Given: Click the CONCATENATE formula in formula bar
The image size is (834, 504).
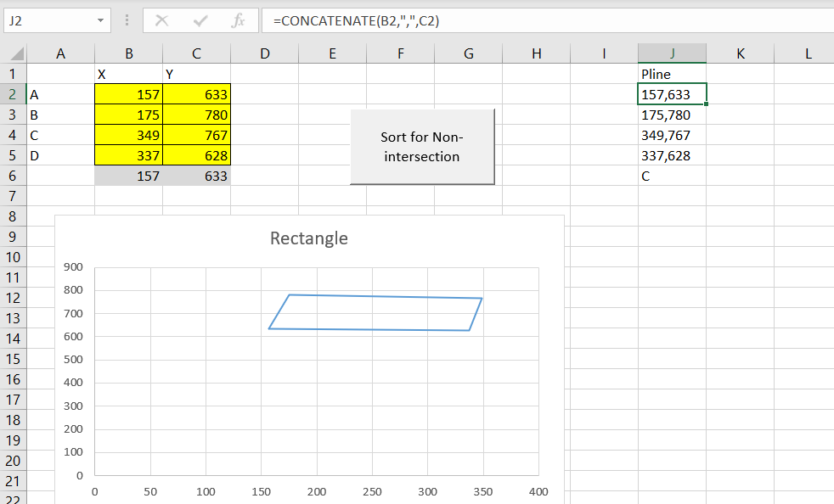Looking at the screenshot, I should (x=356, y=20).
